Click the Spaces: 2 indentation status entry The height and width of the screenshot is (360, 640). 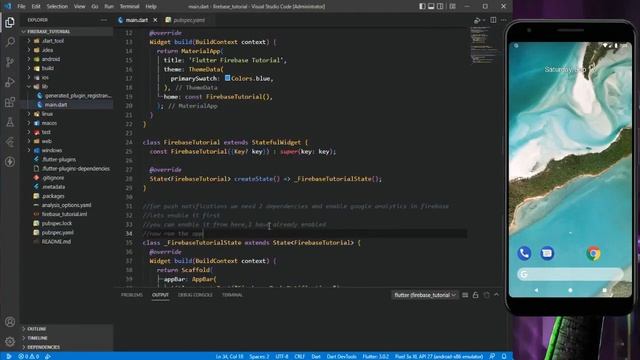[x=259, y=356]
